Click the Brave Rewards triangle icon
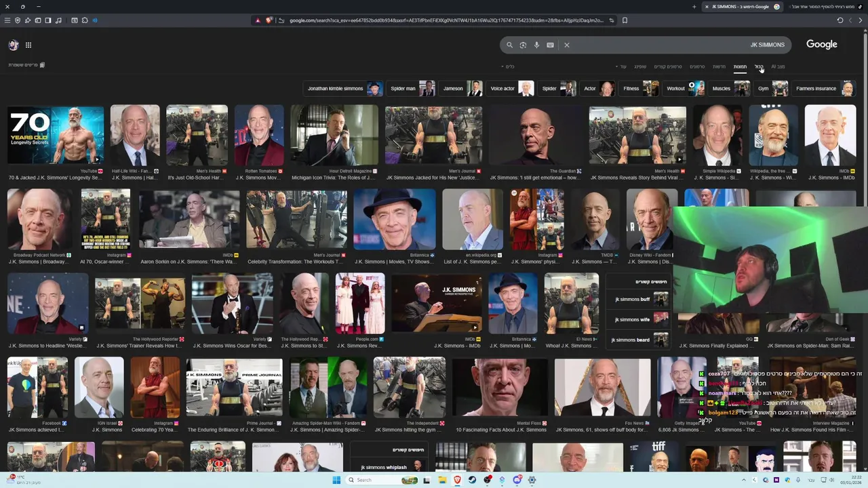The height and width of the screenshot is (488, 868). pyautogui.click(x=258, y=20)
